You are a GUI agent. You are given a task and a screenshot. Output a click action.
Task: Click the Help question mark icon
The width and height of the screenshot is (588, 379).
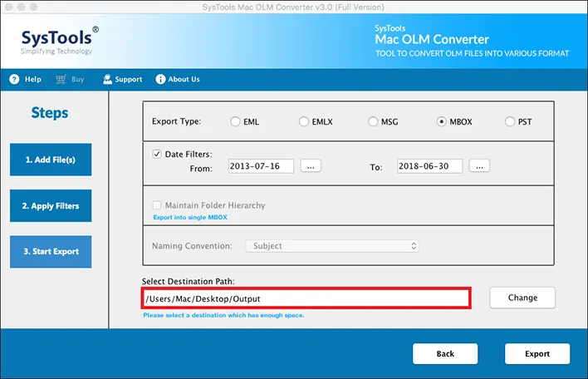14,79
